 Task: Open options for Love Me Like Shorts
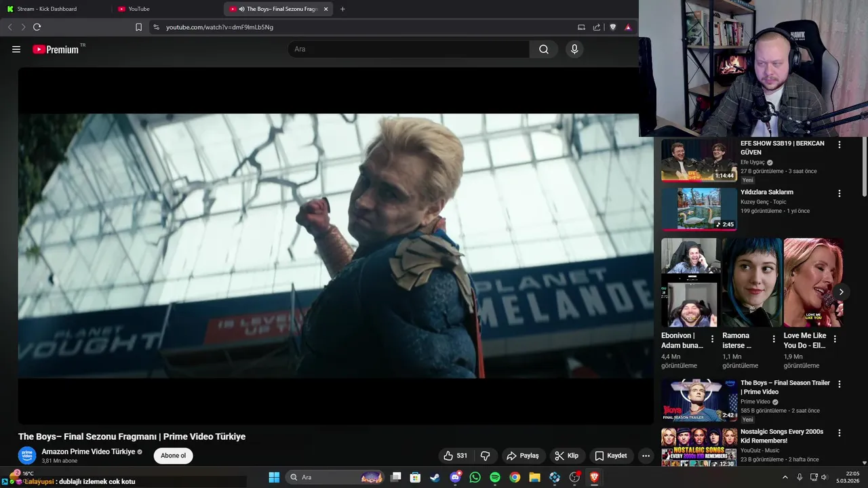(x=835, y=339)
